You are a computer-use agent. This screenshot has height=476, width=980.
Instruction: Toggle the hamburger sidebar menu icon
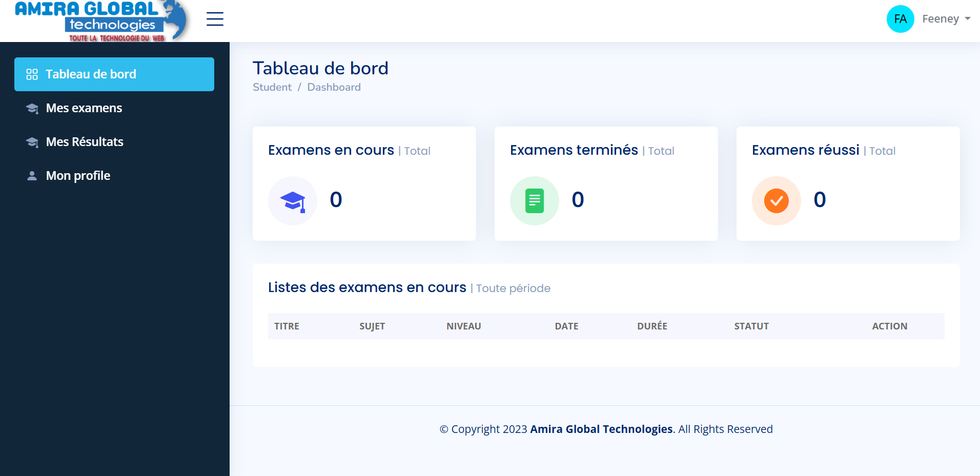point(215,19)
